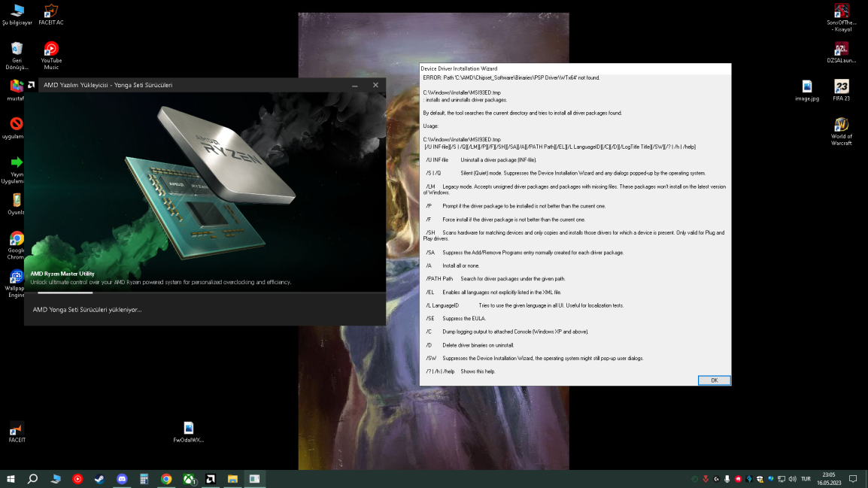Open the network tray icon

click(781, 479)
